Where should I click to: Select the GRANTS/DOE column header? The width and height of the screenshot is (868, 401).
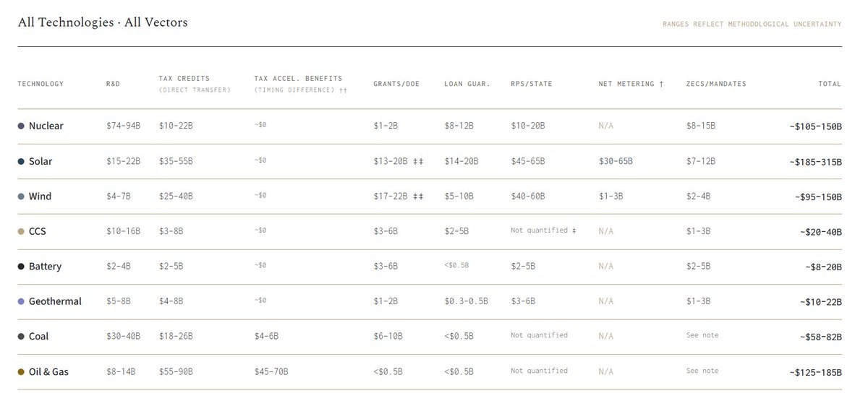coord(396,84)
